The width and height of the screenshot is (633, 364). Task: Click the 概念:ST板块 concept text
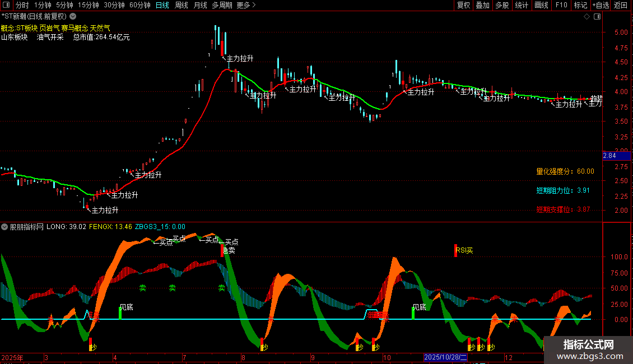[19, 28]
